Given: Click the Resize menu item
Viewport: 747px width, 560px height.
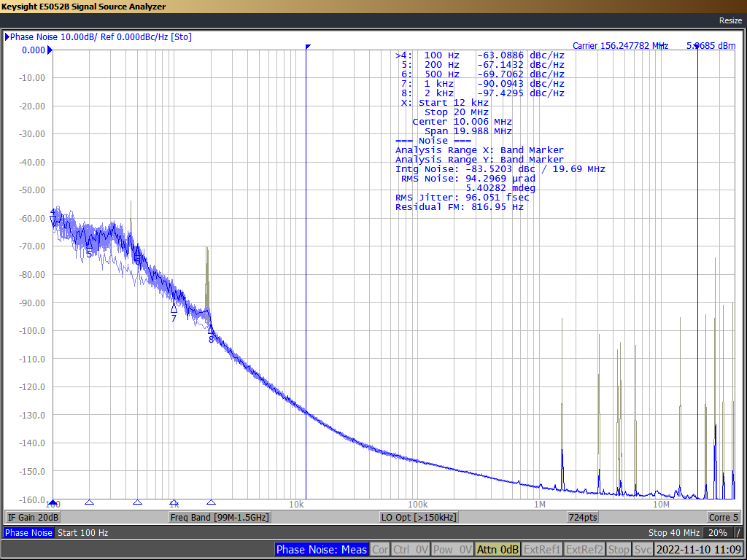Looking at the screenshot, I should click(729, 20).
